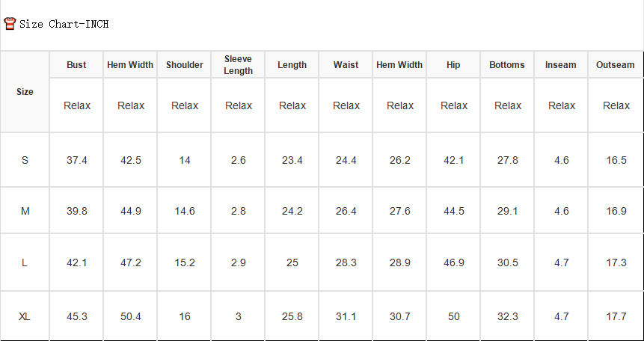Click hip value 46.9 for size L
This screenshot has width=644, height=341.
coord(454,262)
